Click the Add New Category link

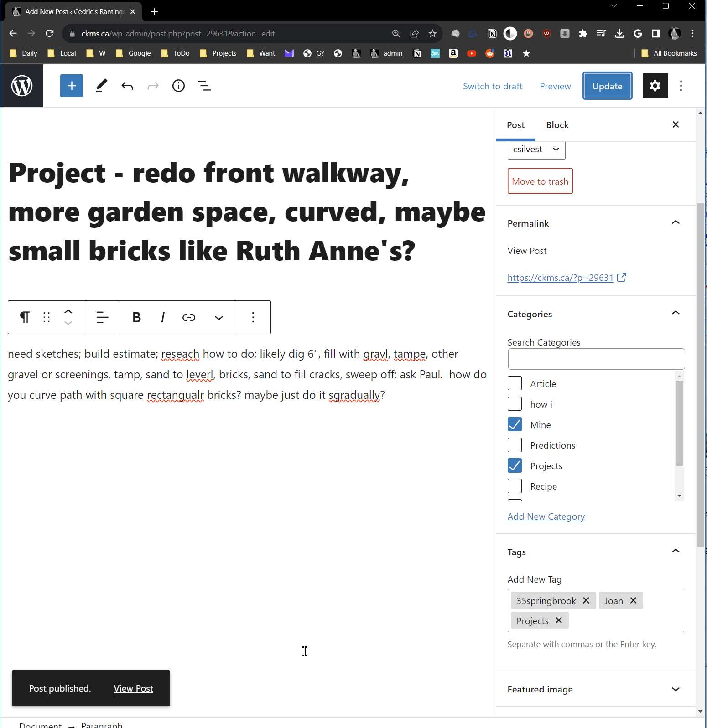click(x=546, y=516)
